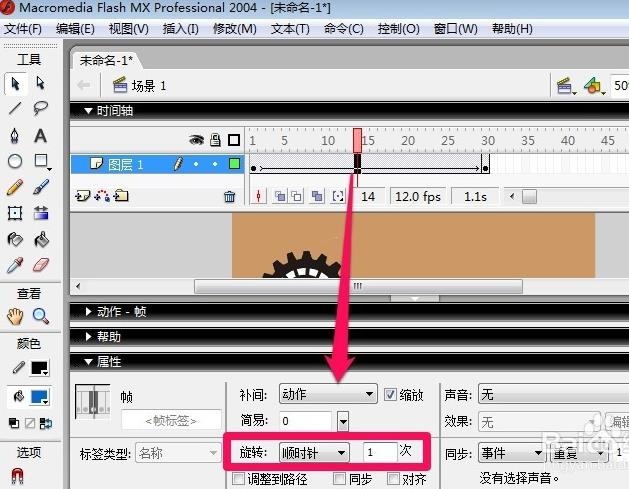Select the Lasso tool
The height and width of the screenshot is (489, 629).
click(41, 108)
